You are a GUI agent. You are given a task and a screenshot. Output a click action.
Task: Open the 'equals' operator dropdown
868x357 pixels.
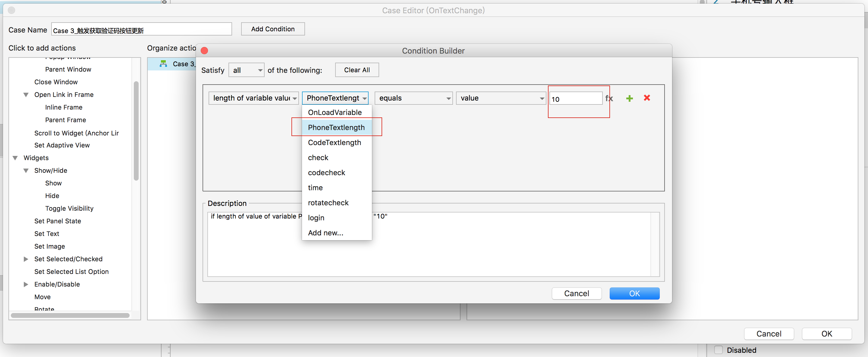click(x=414, y=98)
